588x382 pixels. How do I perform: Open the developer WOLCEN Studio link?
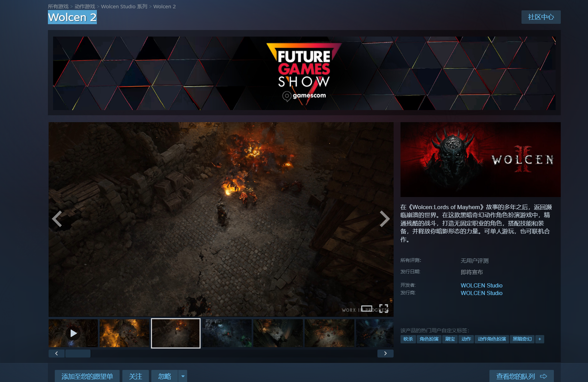coord(481,285)
